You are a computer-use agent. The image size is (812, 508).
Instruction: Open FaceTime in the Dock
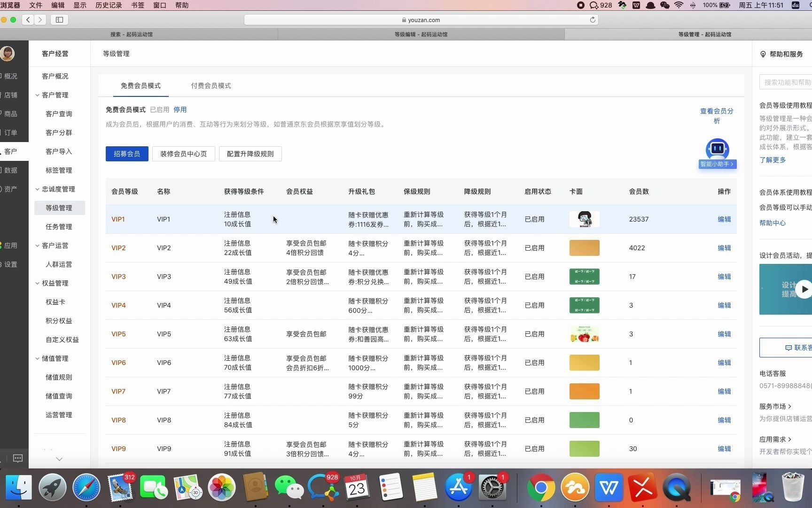(154, 487)
